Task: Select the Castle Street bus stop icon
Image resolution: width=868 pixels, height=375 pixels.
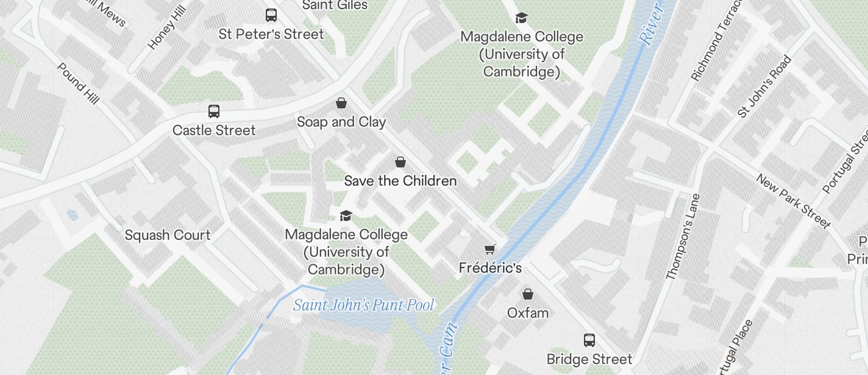Action: coord(214,111)
